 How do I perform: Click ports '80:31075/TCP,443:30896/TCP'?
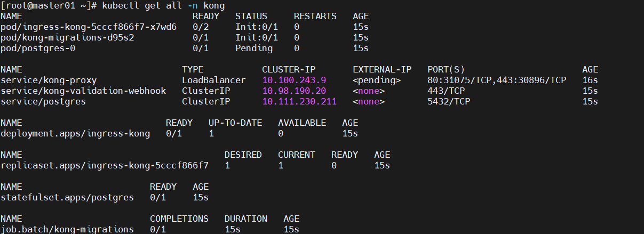click(x=497, y=80)
